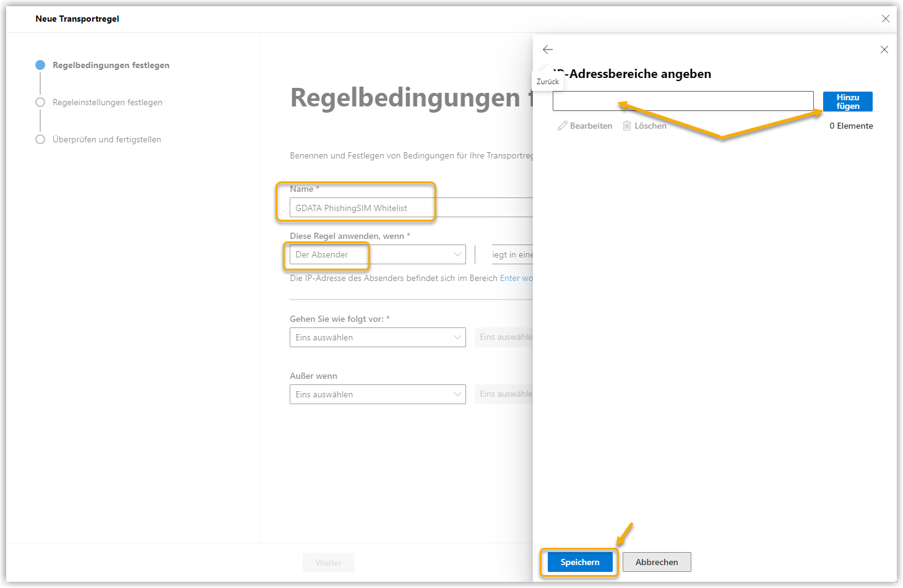903x588 pixels.
Task: Open the dropdown under Außer wenn
Action: 378,394
